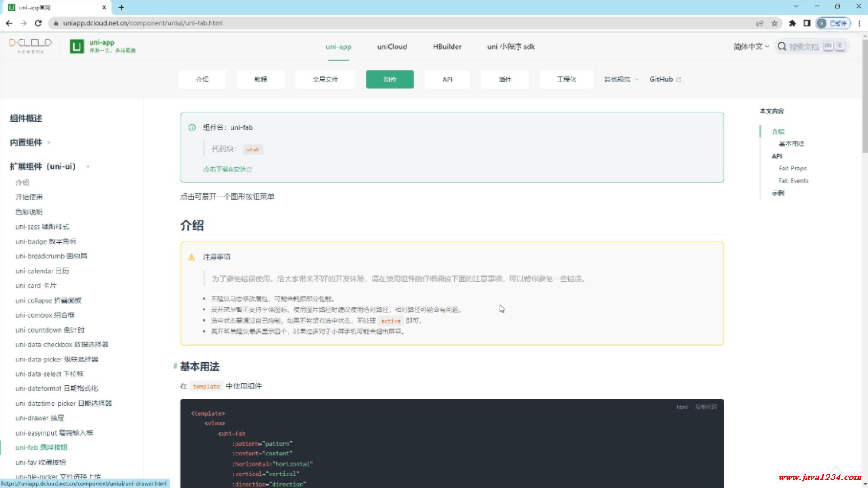The height and width of the screenshot is (488, 868).
Task: Click the uni-app green logo
Action: pos(77,46)
